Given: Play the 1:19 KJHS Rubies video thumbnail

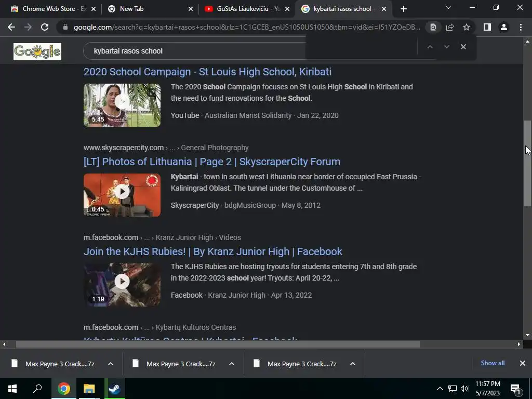Looking at the screenshot, I should pyautogui.click(x=122, y=285).
